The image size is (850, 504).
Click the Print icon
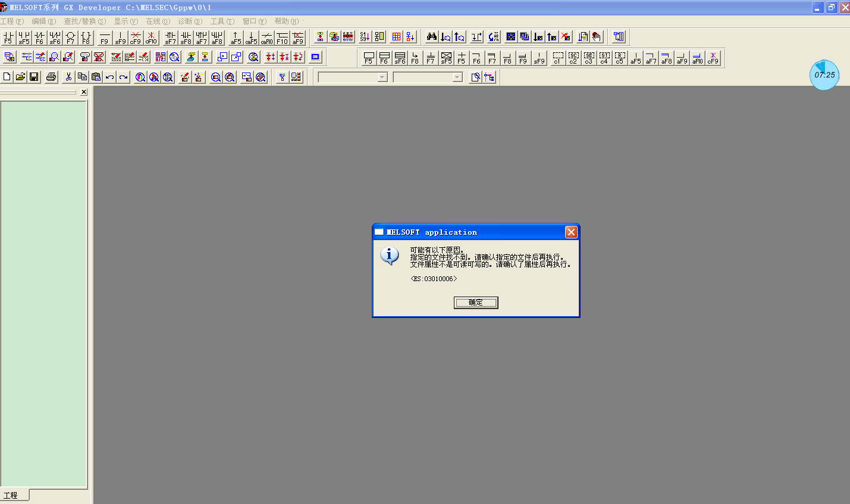51,77
